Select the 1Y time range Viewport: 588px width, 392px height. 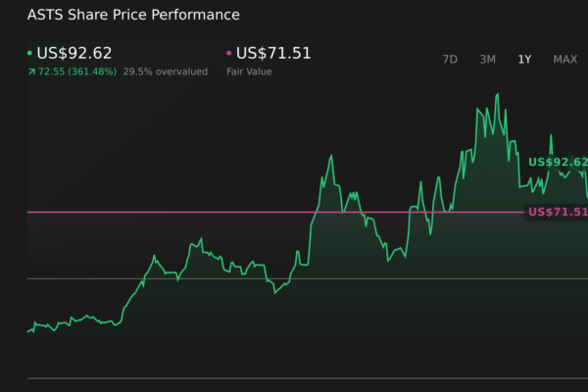[x=524, y=59]
